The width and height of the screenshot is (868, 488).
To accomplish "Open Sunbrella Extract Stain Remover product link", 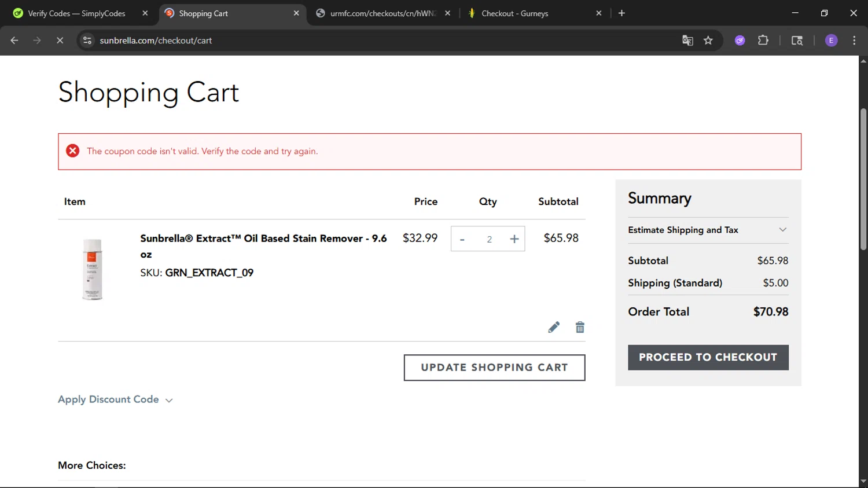I will pos(263,246).
